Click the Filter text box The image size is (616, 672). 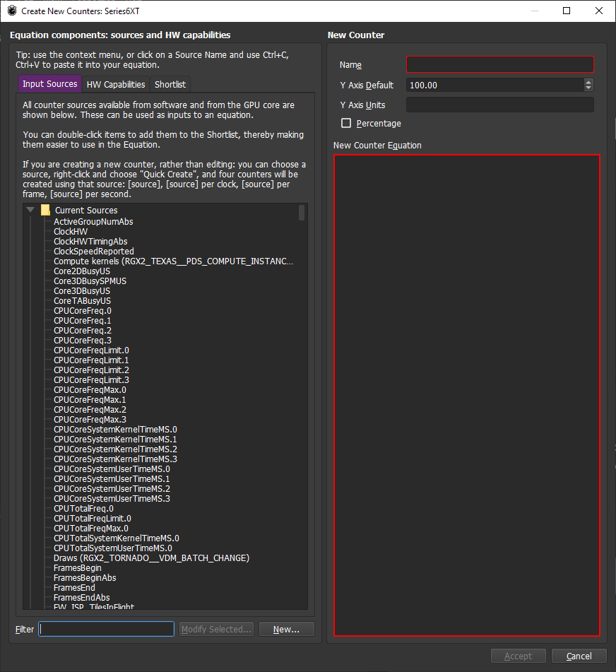pyautogui.click(x=106, y=629)
